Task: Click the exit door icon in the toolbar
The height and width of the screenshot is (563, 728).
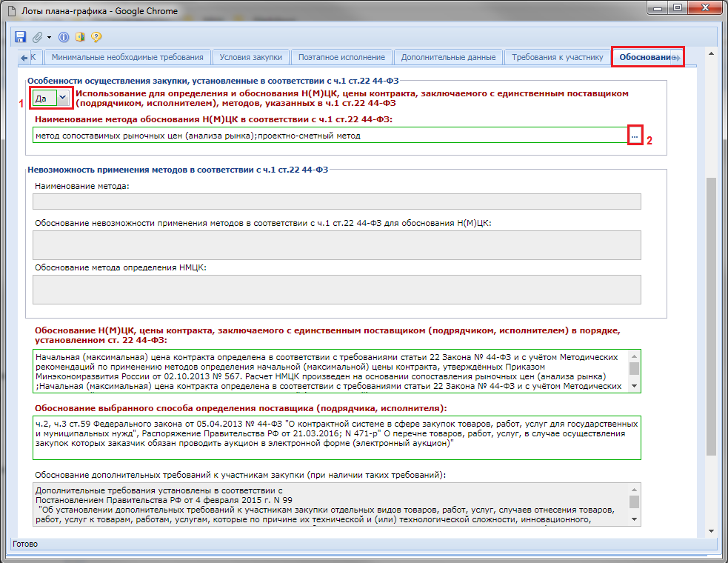Action: 80,36
